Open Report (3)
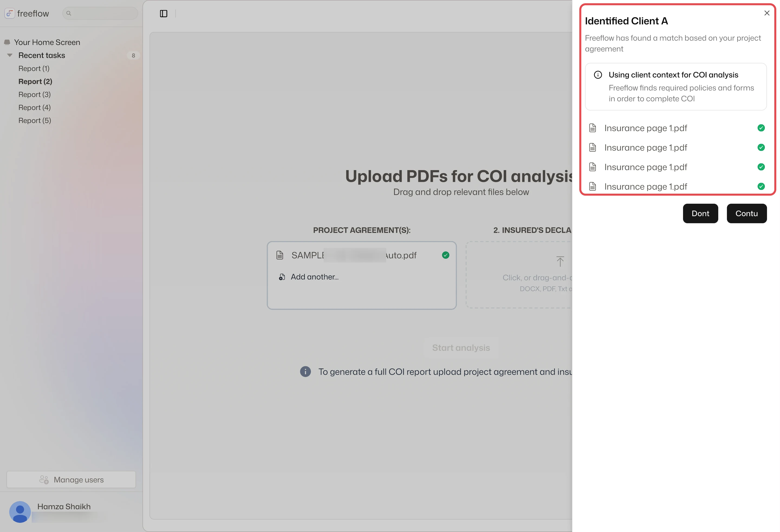780x532 pixels. pyautogui.click(x=35, y=95)
